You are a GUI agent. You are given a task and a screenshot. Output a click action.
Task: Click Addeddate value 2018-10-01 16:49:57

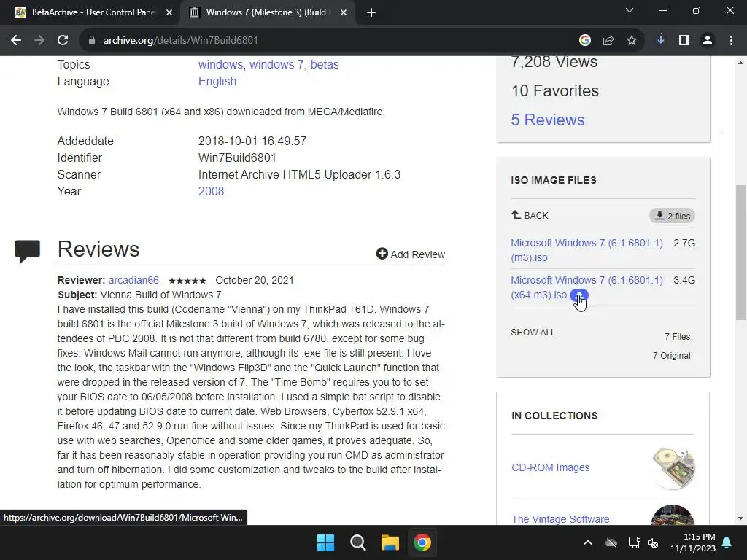point(252,141)
